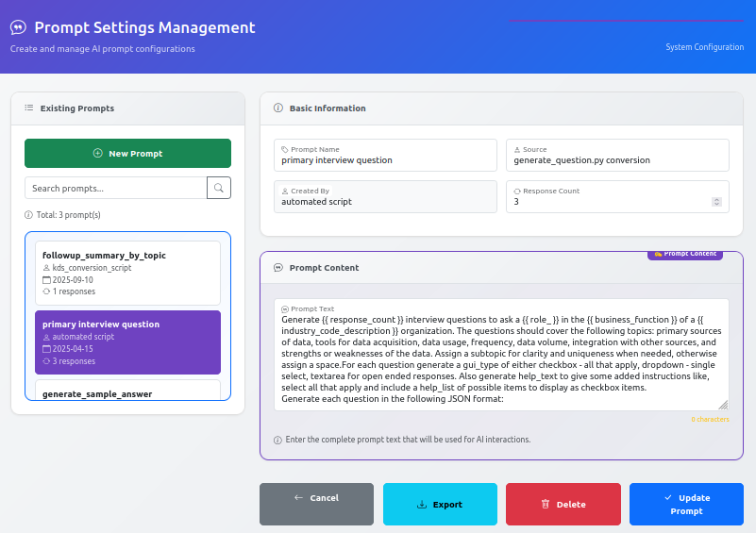Click the info icon beside Basic Information

(277, 108)
